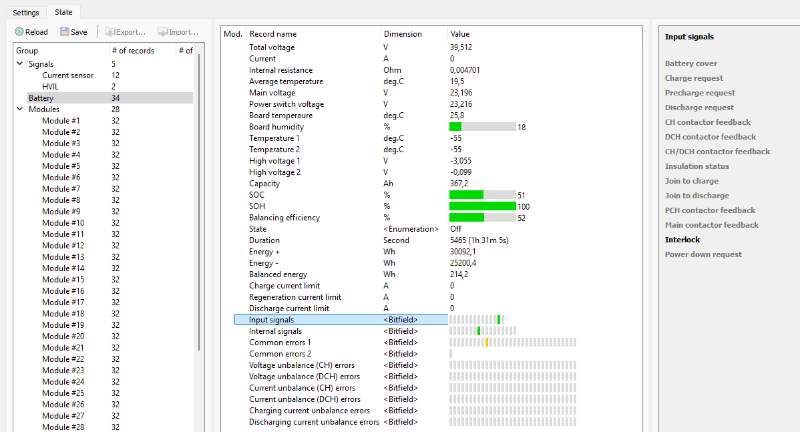The image size is (800, 432).
Task: Click the Internal signals bitfield indicator
Action: coord(482,331)
